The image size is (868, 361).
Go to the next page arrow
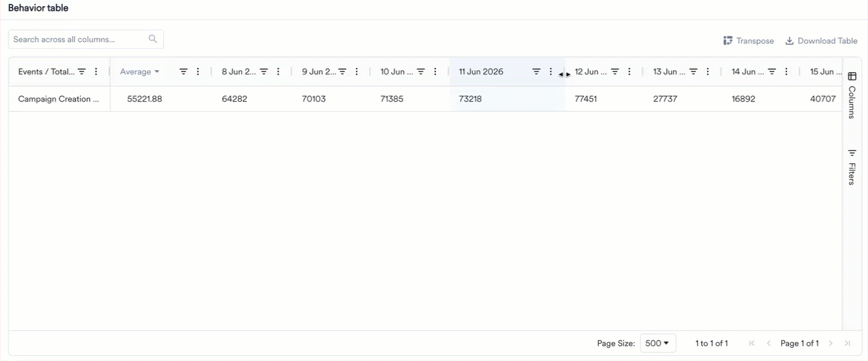click(830, 343)
